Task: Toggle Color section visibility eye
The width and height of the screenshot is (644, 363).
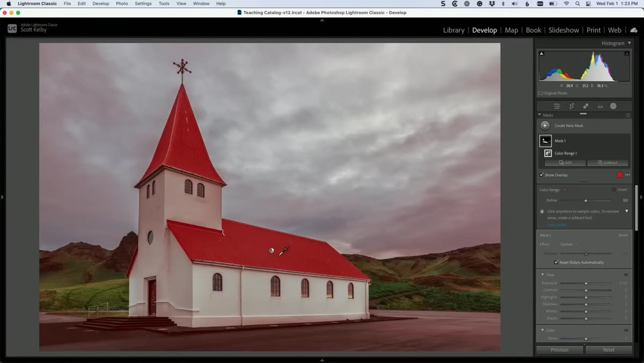Action: click(626, 330)
